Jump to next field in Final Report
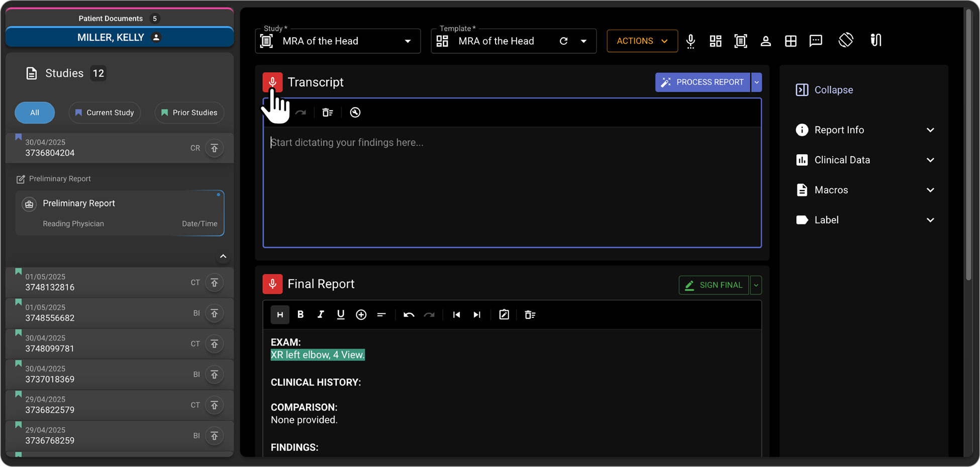The image size is (980, 467). click(477, 315)
